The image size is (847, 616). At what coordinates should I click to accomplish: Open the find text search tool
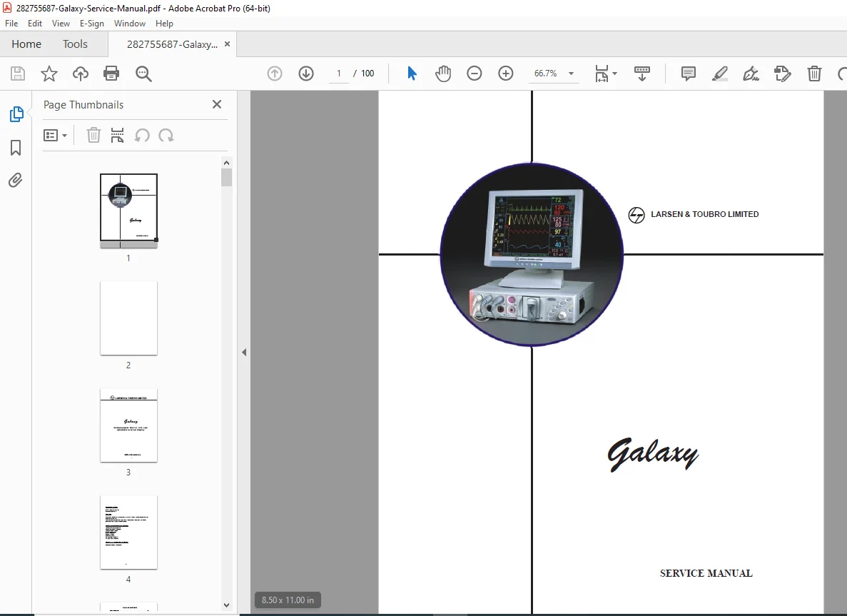[x=143, y=74]
